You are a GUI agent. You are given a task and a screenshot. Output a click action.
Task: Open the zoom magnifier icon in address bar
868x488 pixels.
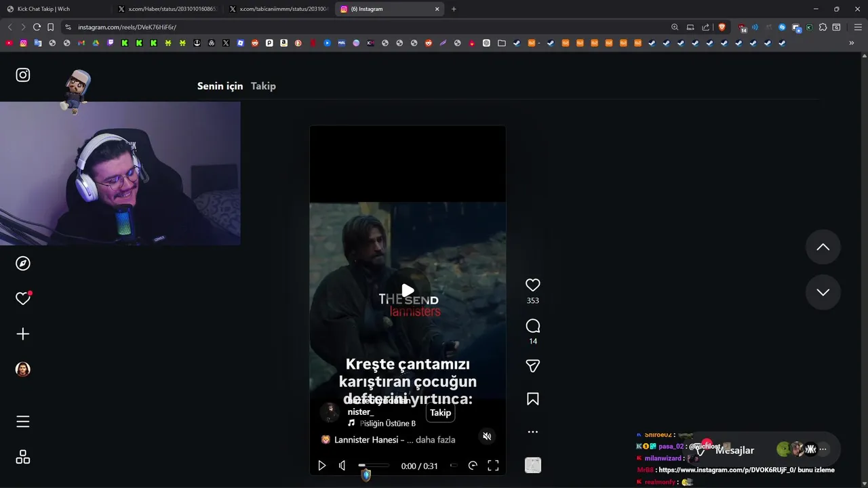point(675,27)
